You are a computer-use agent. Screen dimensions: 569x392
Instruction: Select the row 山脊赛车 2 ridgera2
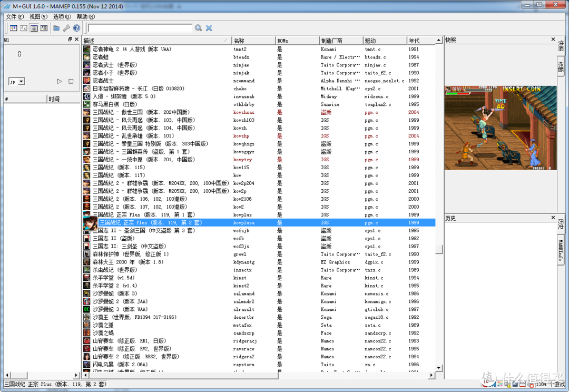(259, 357)
